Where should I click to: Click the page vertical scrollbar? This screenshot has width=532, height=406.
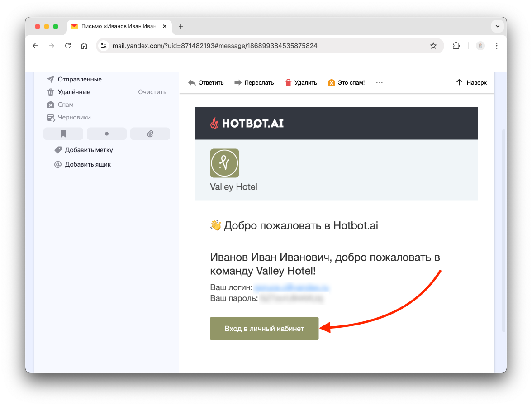point(504,231)
